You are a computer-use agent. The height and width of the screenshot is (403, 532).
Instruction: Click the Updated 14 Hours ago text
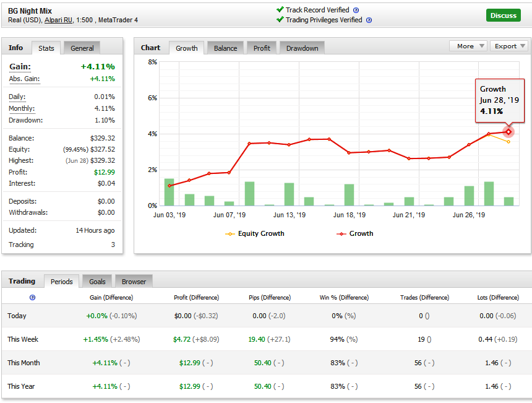[x=95, y=230]
